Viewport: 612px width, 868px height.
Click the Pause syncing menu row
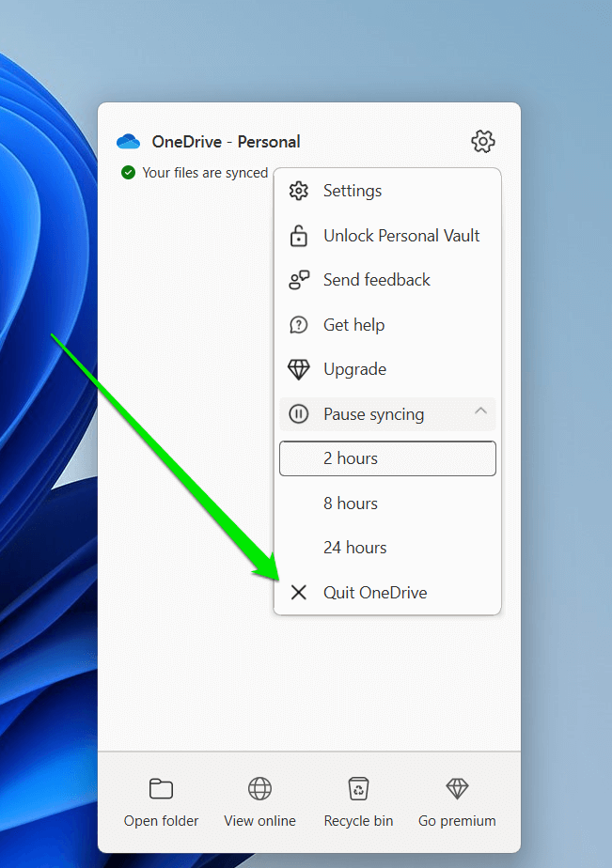tap(387, 414)
